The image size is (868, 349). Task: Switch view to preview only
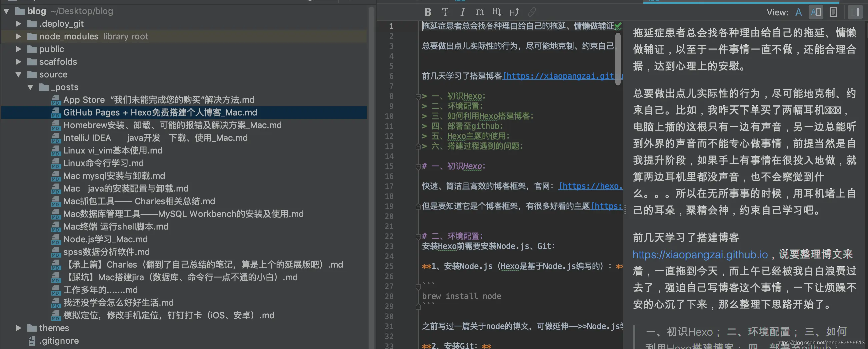(833, 12)
